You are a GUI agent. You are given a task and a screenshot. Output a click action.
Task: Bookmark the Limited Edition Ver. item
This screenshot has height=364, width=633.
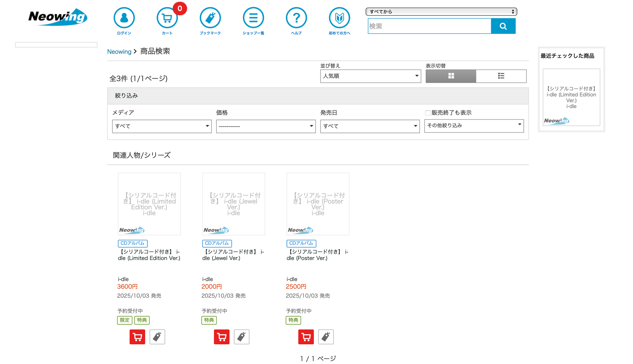(157, 337)
